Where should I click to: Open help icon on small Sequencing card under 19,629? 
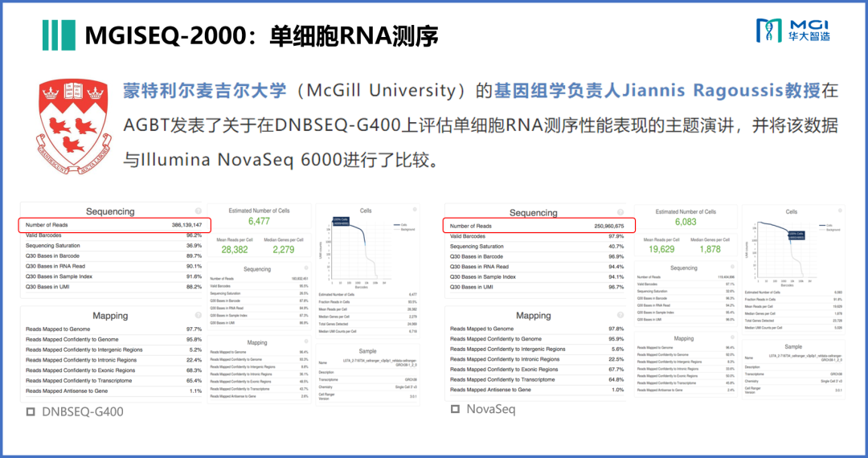tap(732, 267)
